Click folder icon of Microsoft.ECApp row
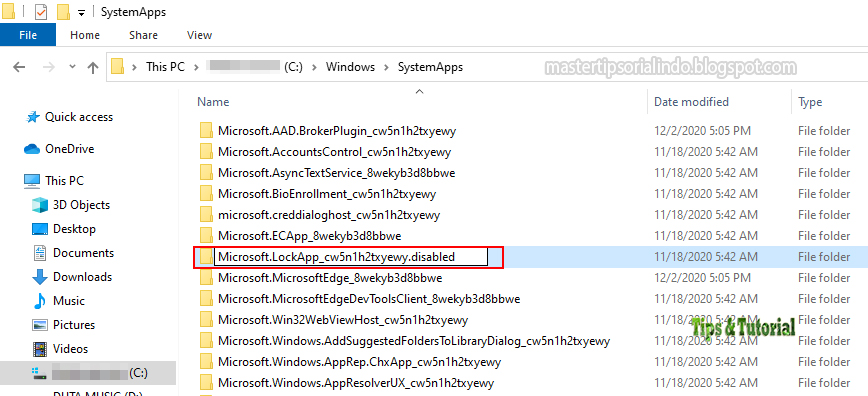 [x=206, y=236]
